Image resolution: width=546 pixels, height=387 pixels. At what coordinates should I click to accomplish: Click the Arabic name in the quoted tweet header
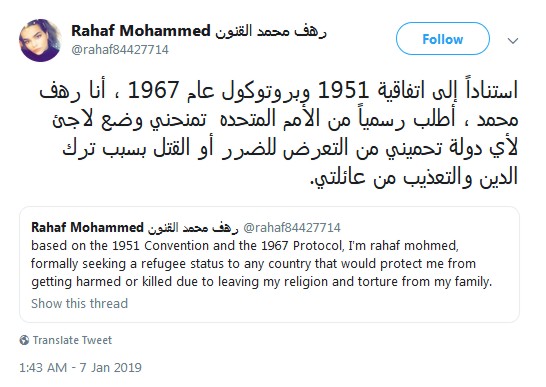tap(193, 227)
